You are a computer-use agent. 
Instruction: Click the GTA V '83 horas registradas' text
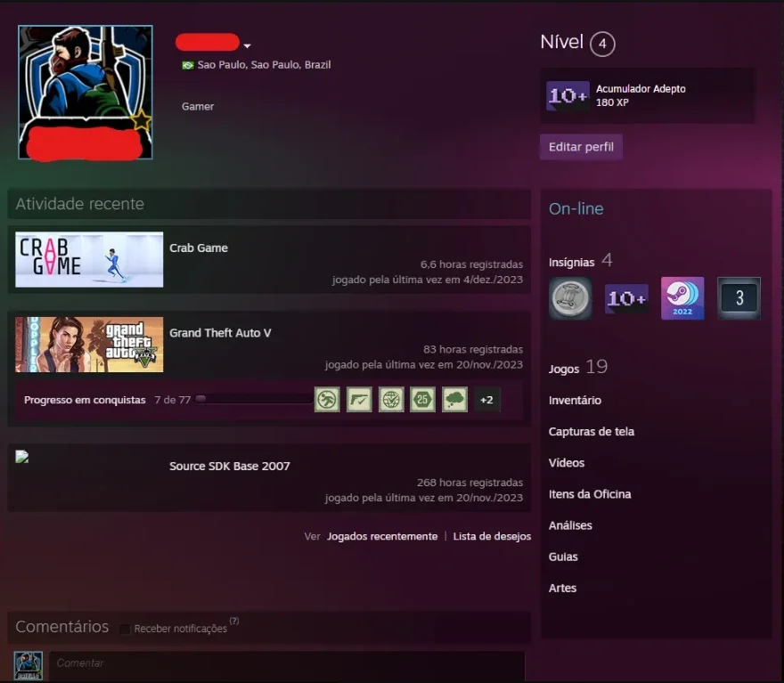click(x=473, y=349)
